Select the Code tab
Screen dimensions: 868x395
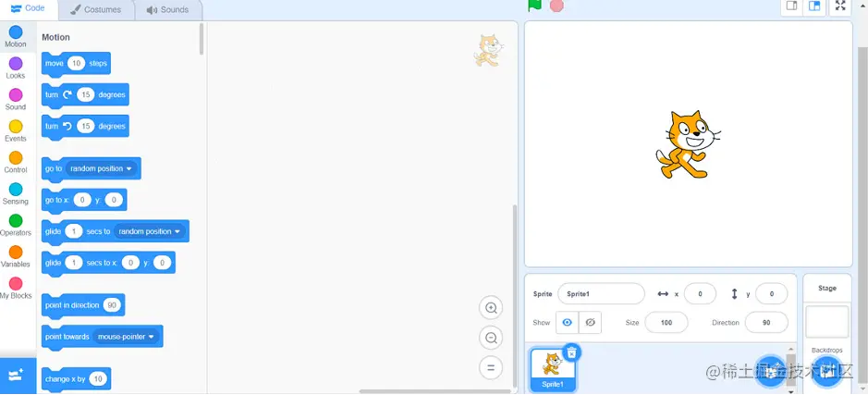(29, 9)
